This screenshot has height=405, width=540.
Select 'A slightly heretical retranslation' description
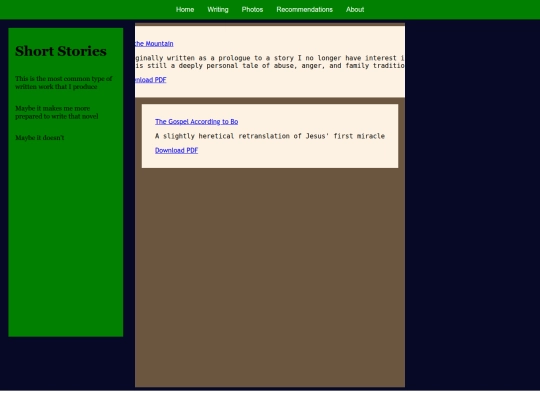270,136
